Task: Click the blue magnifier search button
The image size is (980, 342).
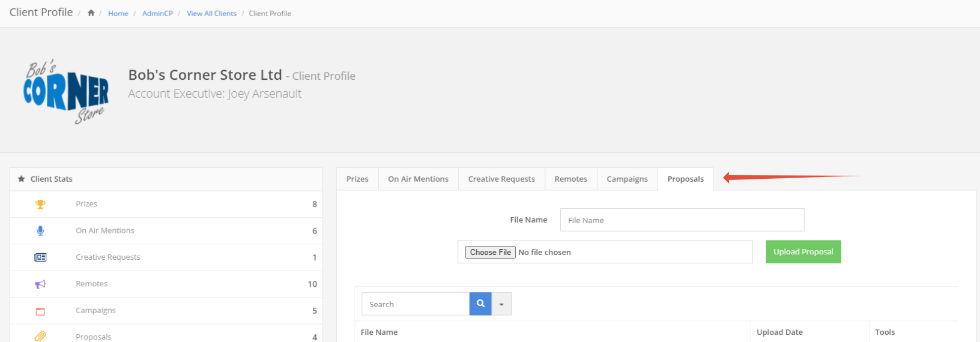Action: pos(480,304)
